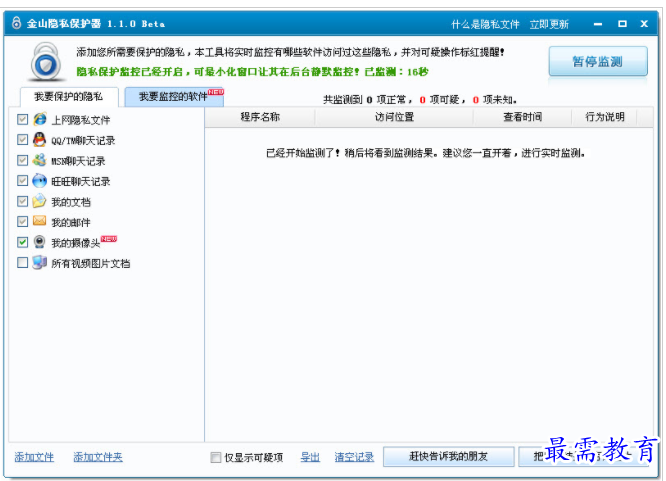
Task: Select the 我的摄像头 list entry
Action: click(x=76, y=243)
